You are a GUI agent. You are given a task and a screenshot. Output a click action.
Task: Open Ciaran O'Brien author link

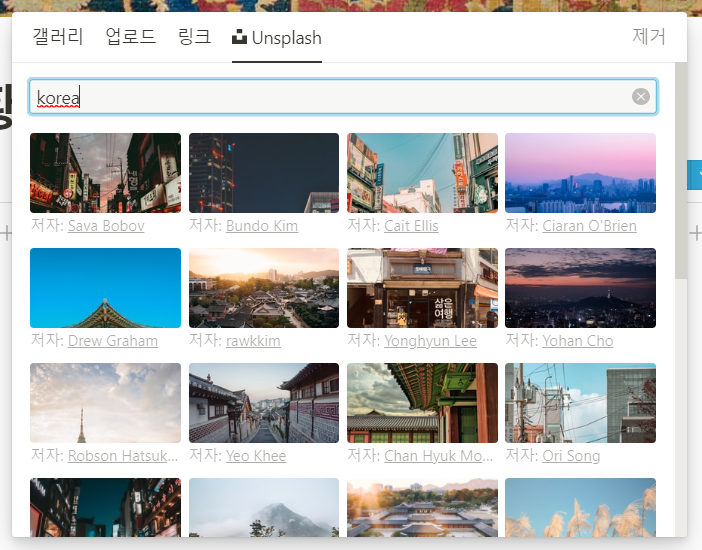pos(590,226)
